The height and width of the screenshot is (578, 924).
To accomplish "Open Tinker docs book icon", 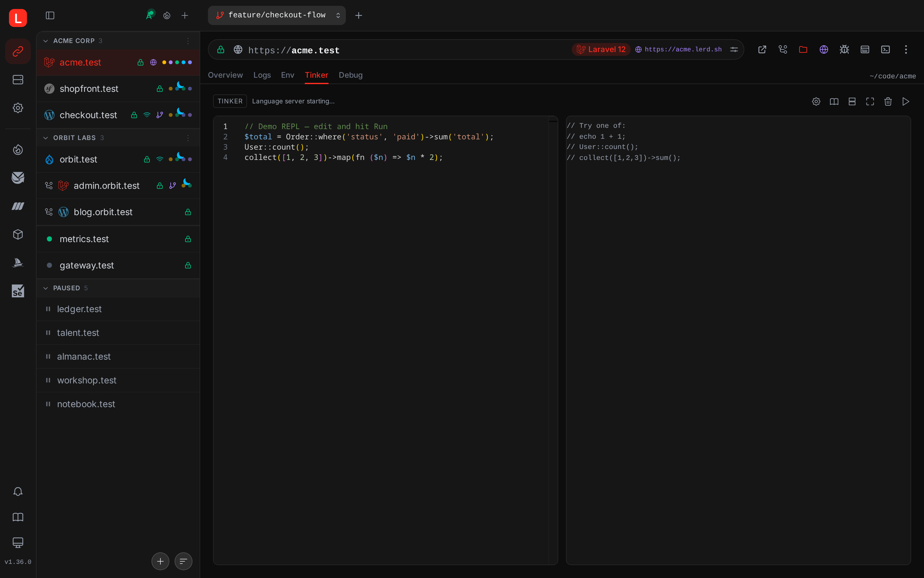I will (834, 101).
